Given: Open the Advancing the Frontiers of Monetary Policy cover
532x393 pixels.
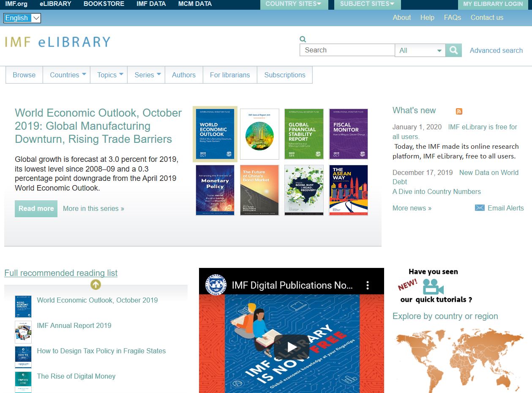Looking at the screenshot, I should [215, 190].
